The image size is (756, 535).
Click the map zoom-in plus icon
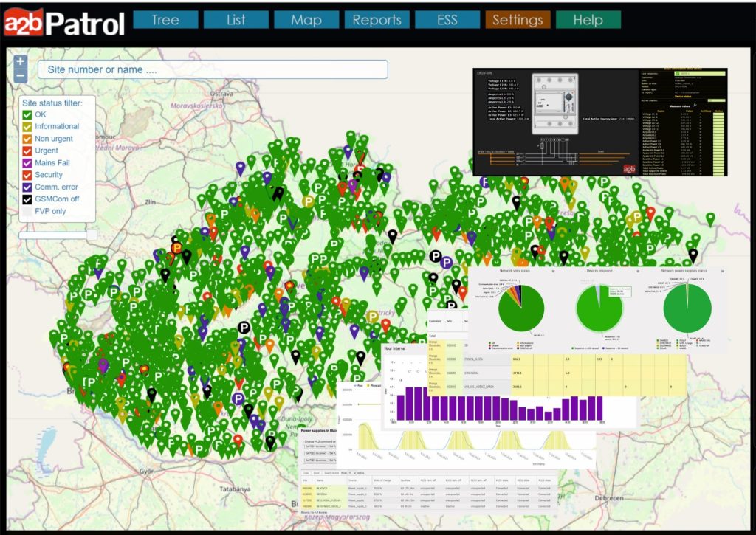coord(19,60)
